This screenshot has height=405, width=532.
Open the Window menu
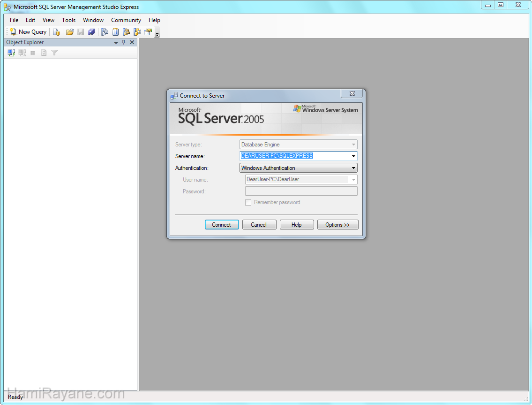93,20
